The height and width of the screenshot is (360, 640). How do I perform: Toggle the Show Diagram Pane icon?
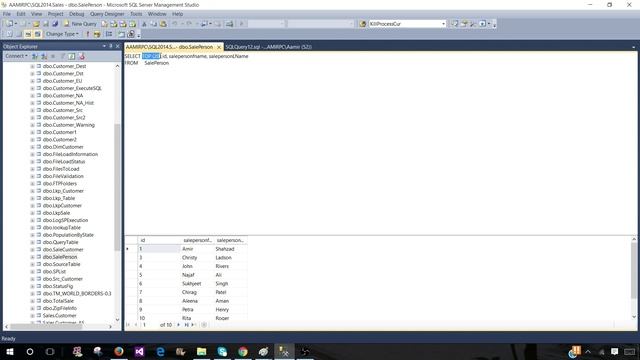9,34
